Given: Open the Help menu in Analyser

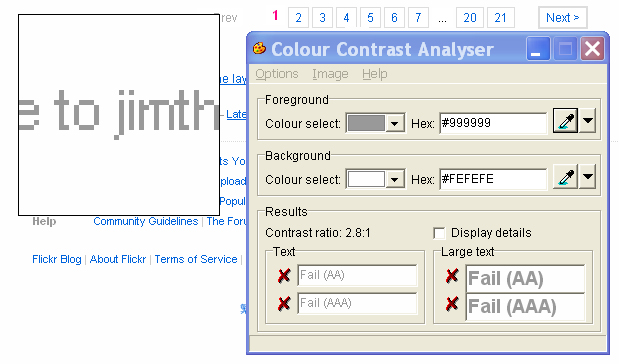Looking at the screenshot, I should (375, 74).
